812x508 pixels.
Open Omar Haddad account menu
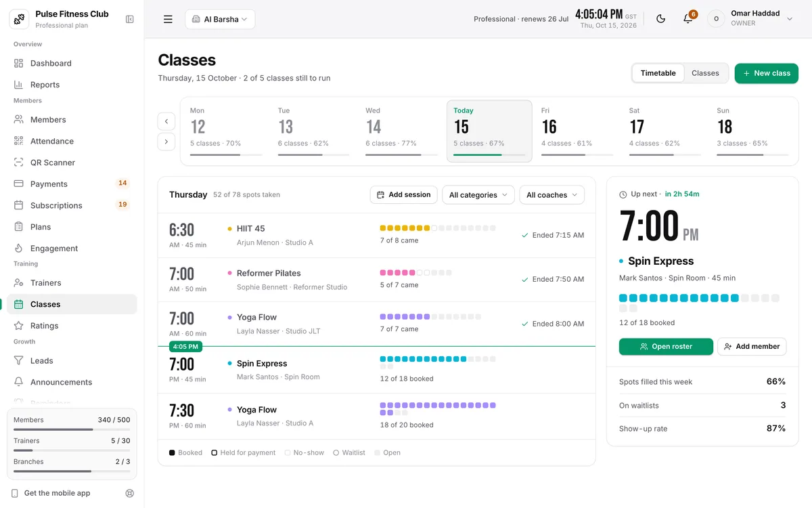[750, 19]
